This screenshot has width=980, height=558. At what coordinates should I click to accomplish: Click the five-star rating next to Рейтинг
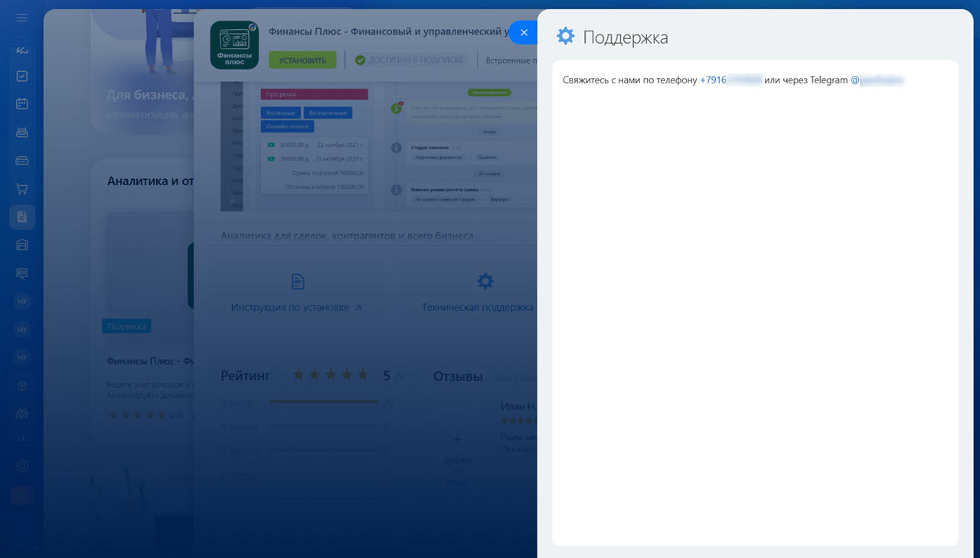tap(331, 375)
